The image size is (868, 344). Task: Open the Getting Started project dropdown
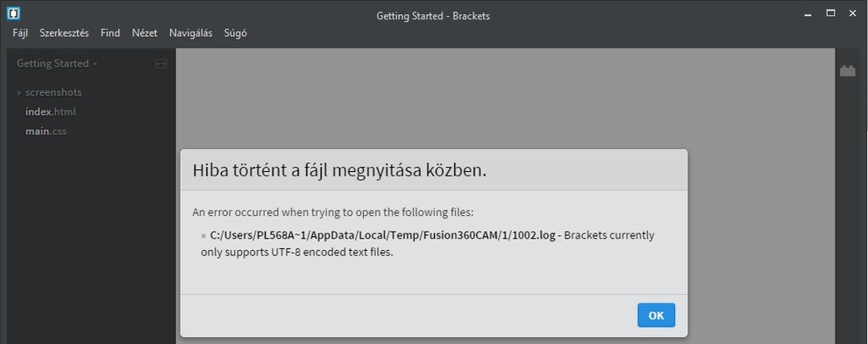[x=57, y=64]
